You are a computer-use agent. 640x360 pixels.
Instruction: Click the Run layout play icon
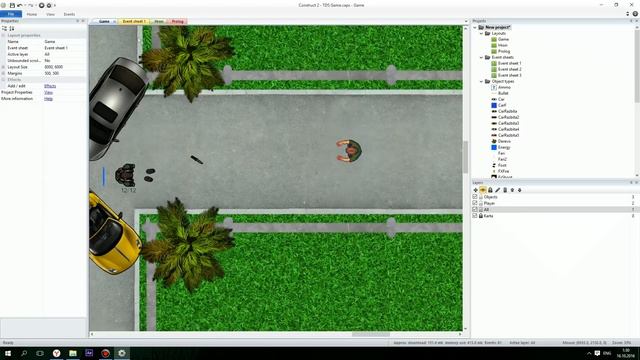(41, 5)
